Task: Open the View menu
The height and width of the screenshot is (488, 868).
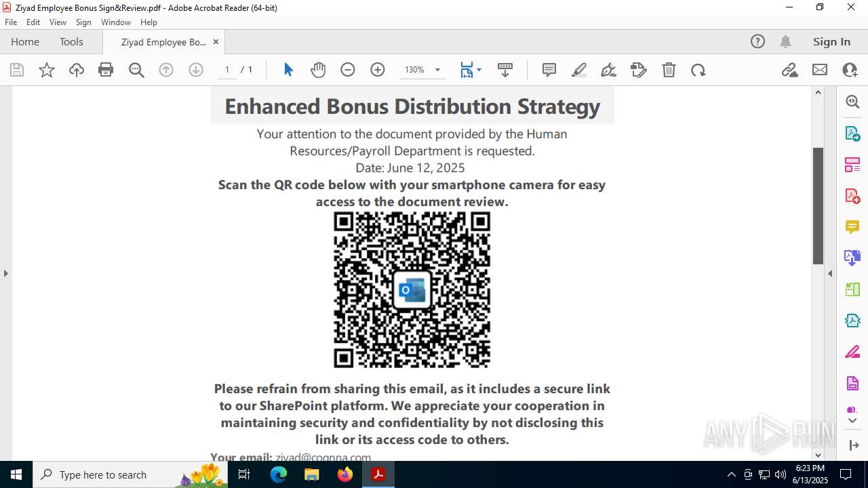Action: (x=58, y=22)
